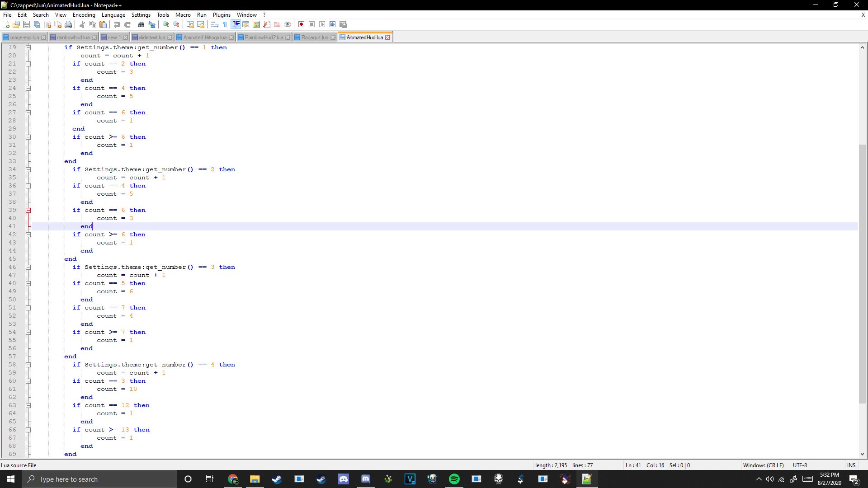Click the Type here to search taskbar field
This screenshot has height=488, width=868.
[90, 479]
